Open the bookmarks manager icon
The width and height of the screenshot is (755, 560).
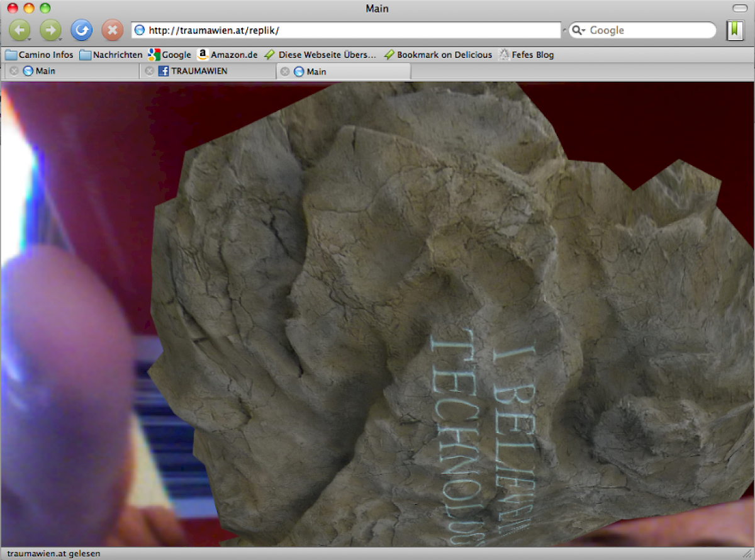click(734, 30)
